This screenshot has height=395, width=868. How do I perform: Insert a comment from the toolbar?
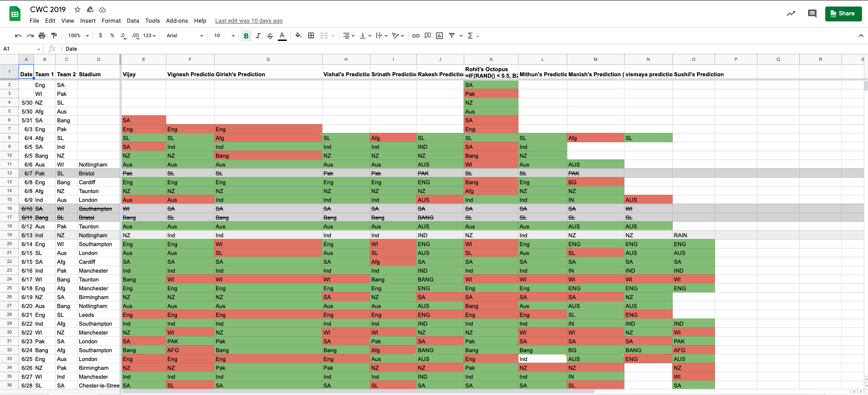[428, 36]
